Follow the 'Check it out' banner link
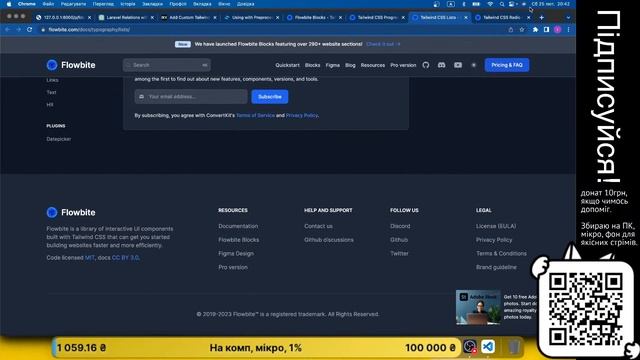 pyautogui.click(x=383, y=44)
